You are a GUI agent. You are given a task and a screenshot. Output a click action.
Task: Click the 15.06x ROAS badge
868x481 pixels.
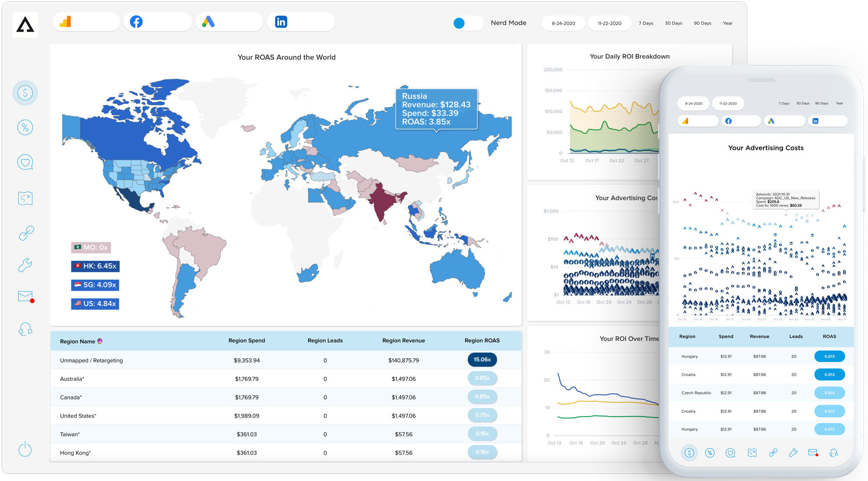point(482,360)
